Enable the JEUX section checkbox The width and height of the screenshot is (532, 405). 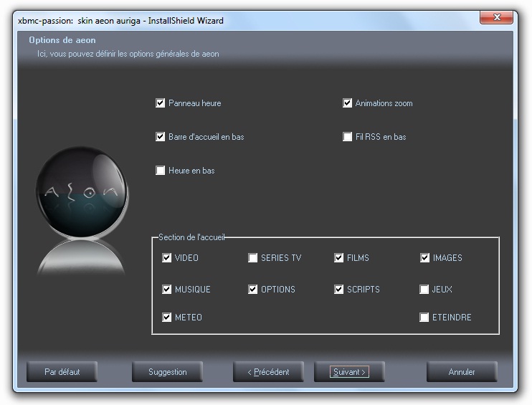(x=425, y=290)
